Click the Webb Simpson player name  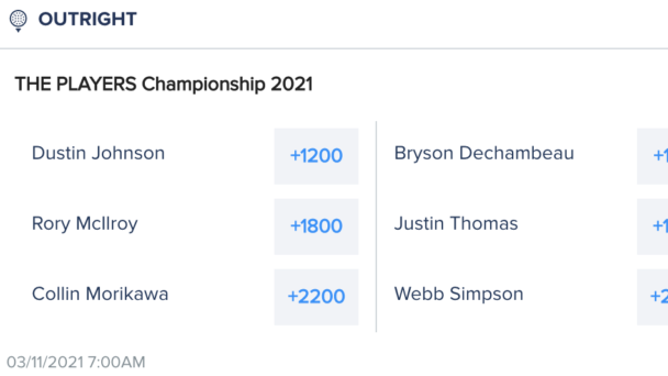[x=458, y=295]
